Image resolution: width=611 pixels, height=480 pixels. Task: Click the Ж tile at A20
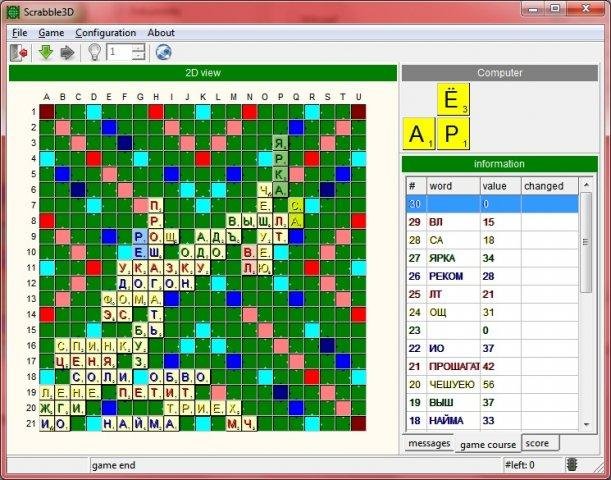point(47,408)
